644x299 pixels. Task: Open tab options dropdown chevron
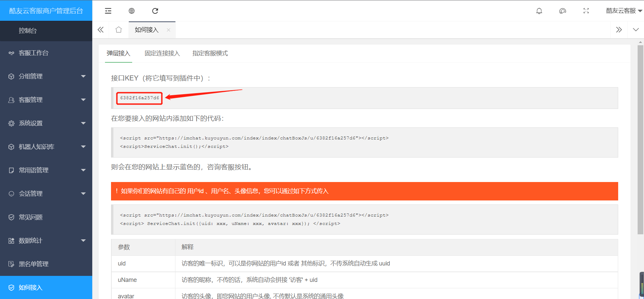point(636,30)
